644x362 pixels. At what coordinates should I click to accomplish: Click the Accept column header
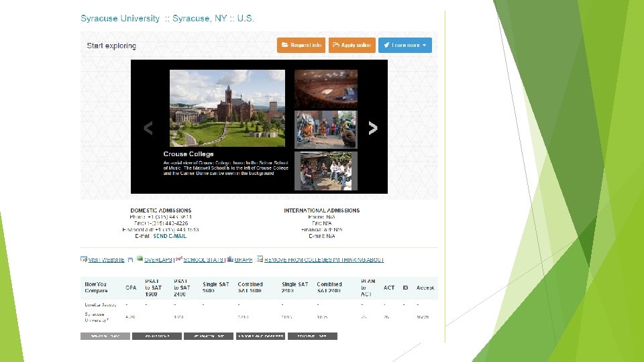tap(425, 288)
